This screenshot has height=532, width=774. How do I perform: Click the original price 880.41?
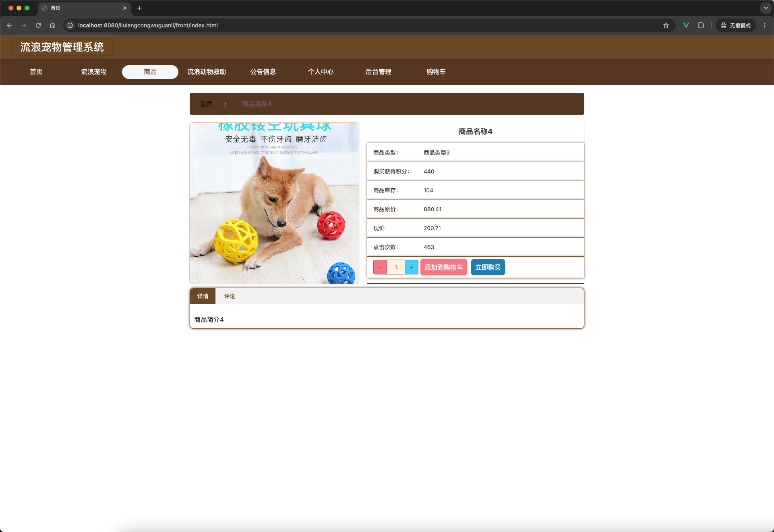click(433, 209)
